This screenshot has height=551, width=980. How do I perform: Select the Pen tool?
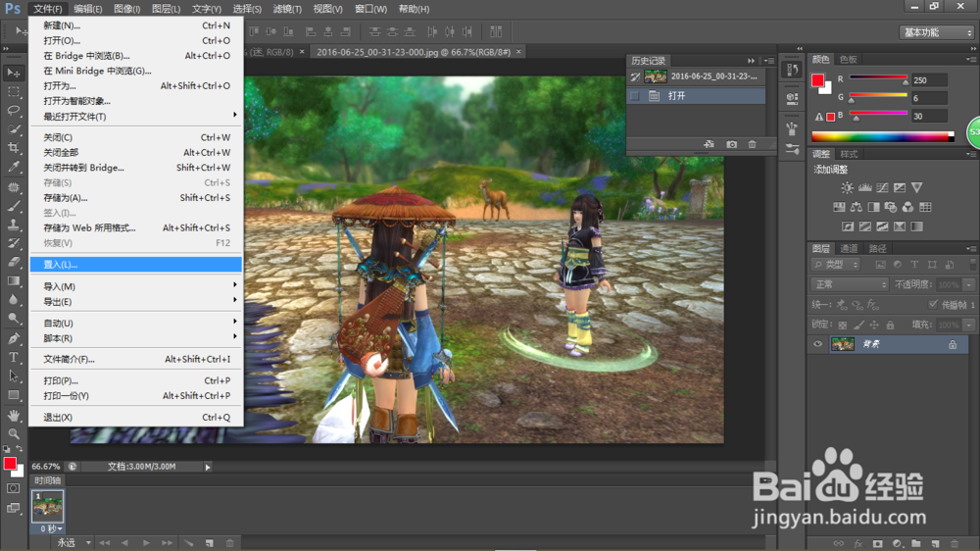tap(13, 339)
